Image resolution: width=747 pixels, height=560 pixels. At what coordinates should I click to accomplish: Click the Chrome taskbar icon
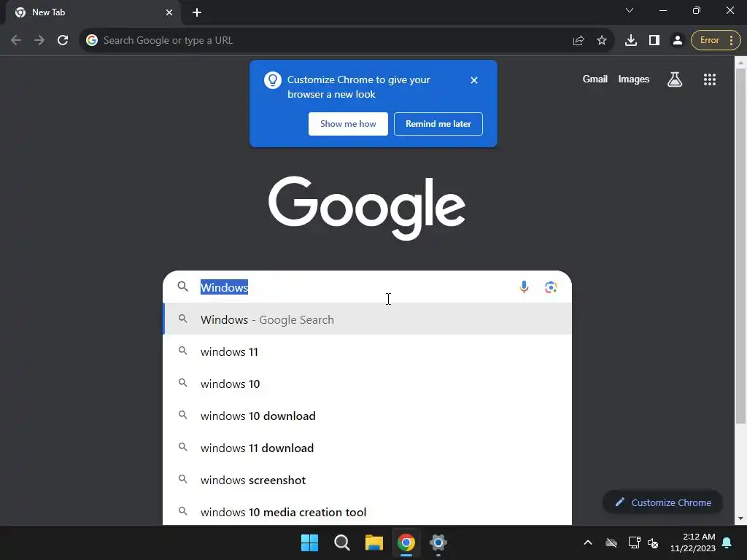[406, 542]
